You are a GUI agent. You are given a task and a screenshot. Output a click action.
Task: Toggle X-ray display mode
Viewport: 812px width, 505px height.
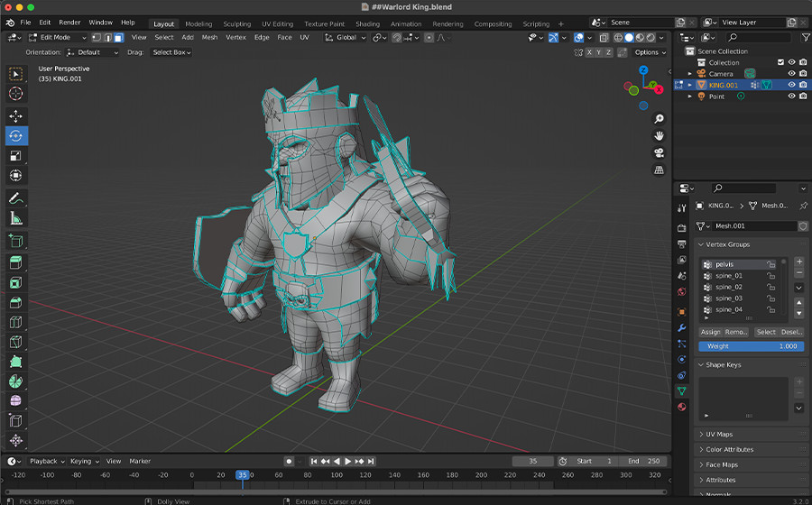(604, 37)
